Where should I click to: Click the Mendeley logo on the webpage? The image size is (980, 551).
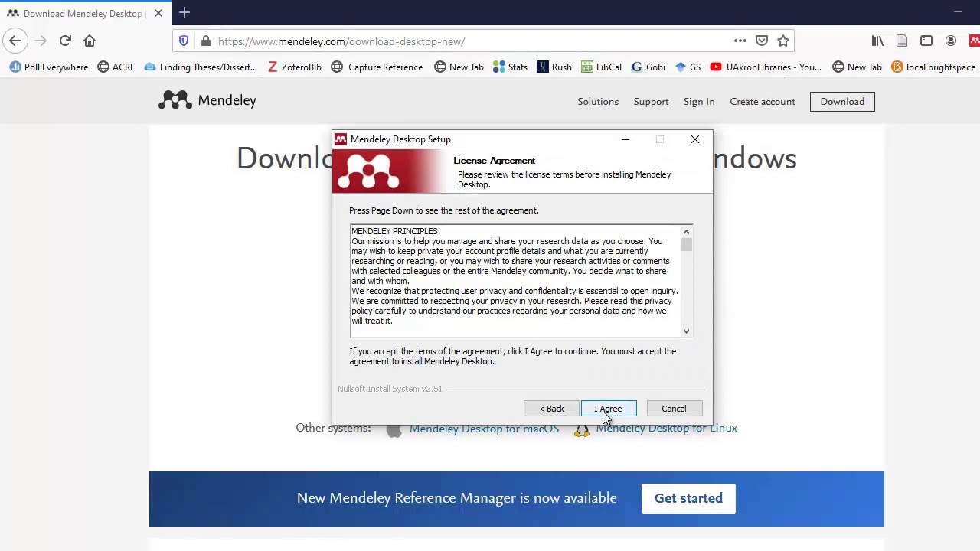pyautogui.click(x=207, y=100)
